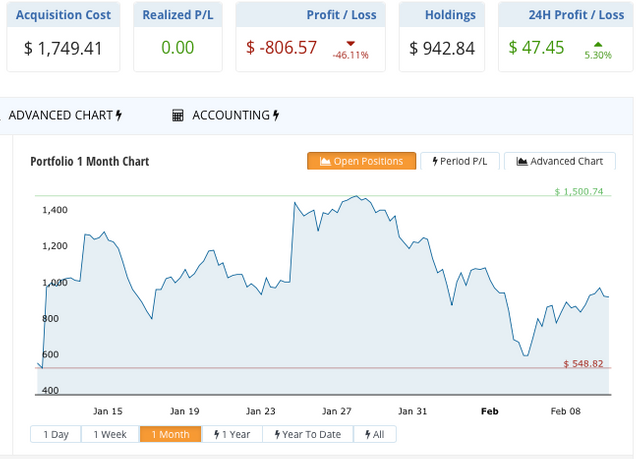Click the lightning bolt after Accounting tab
The image size is (640, 459).
276,116
